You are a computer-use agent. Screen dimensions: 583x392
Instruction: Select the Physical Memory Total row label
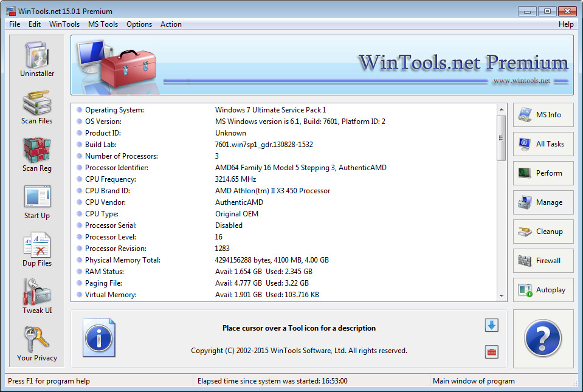tap(123, 260)
